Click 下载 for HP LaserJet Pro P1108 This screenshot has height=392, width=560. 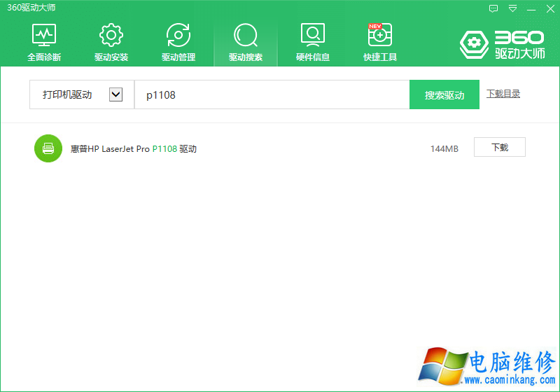click(500, 147)
